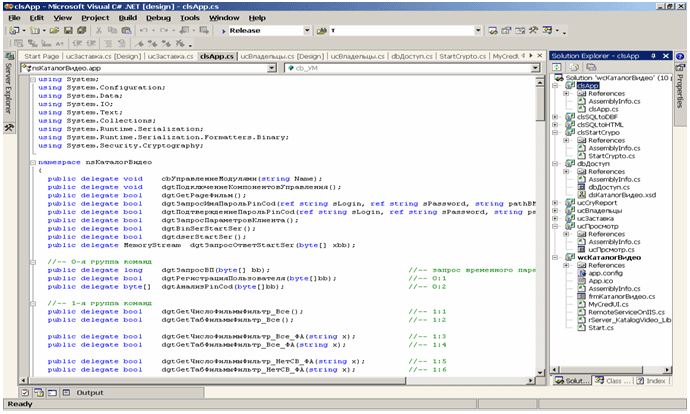Switch to the dbДоступ.cs tab
Image resolution: width=690 pixels, height=414 pixels.
pos(412,56)
